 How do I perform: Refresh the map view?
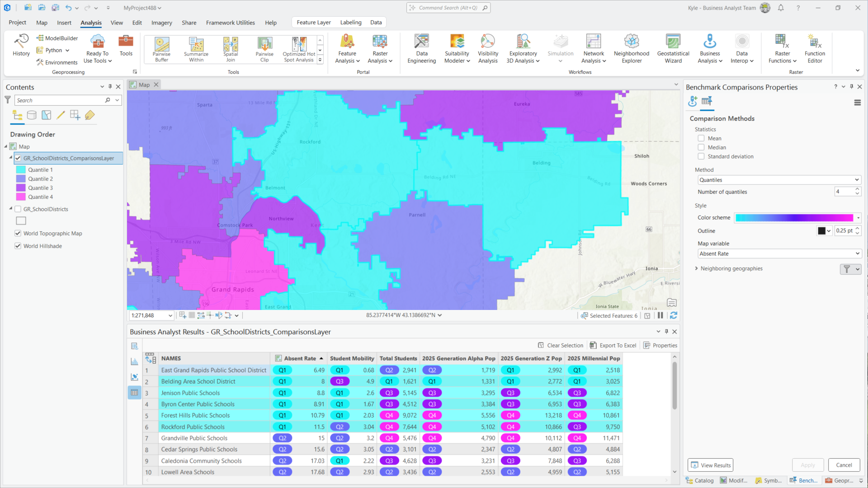point(673,315)
